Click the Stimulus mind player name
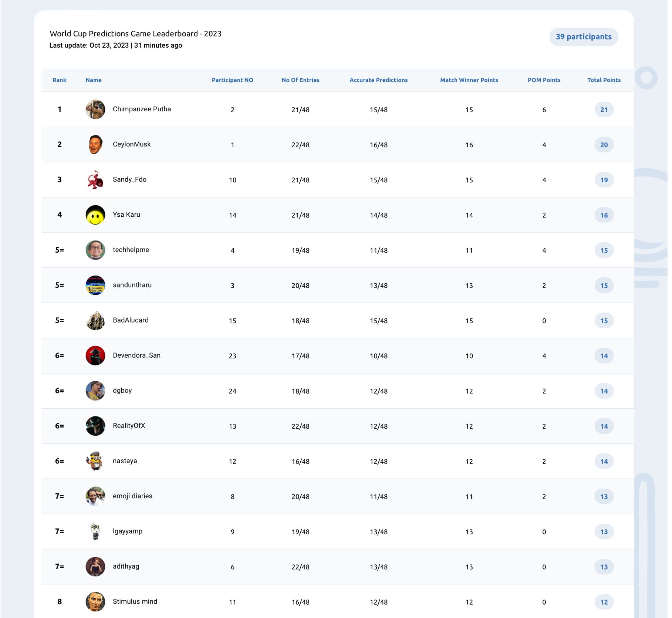Screen dimensions: 672x618 point(135,601)
